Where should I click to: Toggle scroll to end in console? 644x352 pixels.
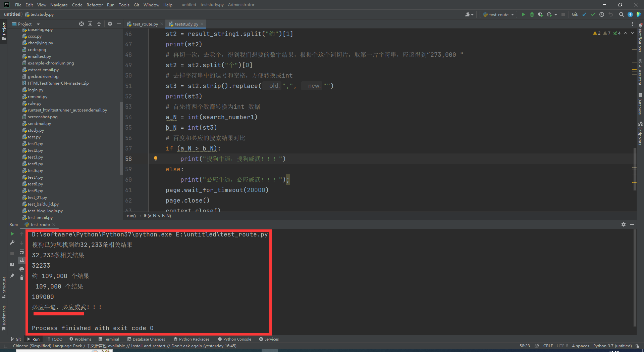22,260
